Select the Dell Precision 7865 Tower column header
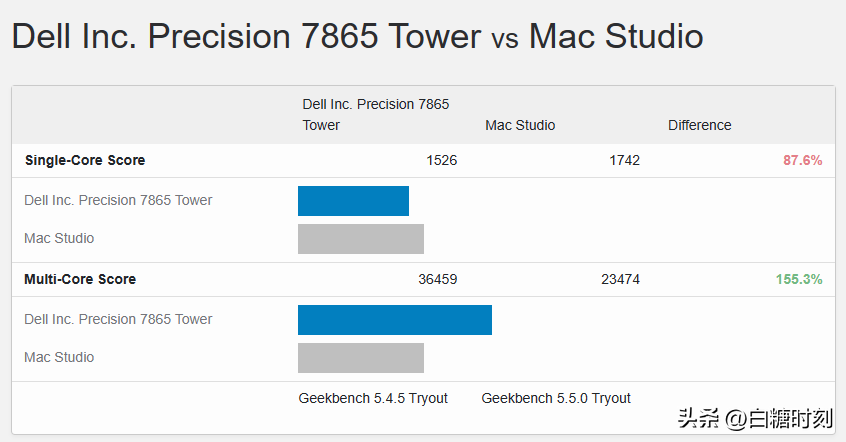Viewport: 846px width, 442px height. (376, 114)
